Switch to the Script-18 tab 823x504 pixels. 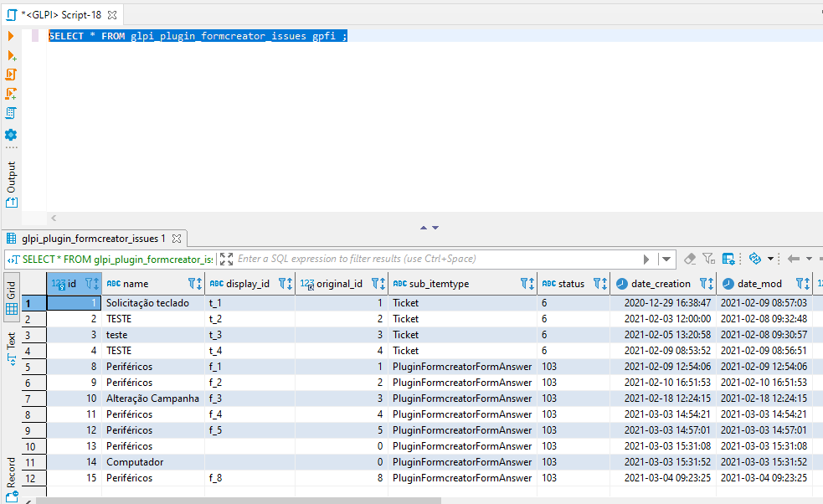click(x=59, y=14)
